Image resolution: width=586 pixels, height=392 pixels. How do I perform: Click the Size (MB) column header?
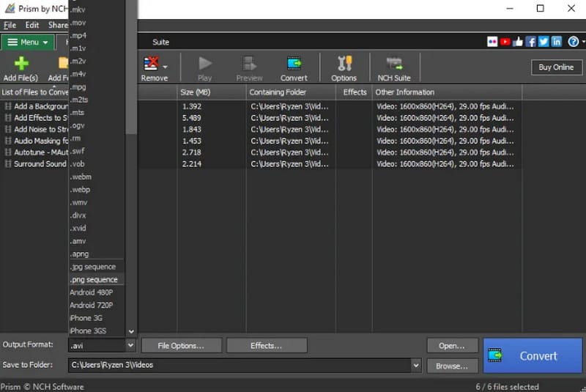(x=196, y=92)
